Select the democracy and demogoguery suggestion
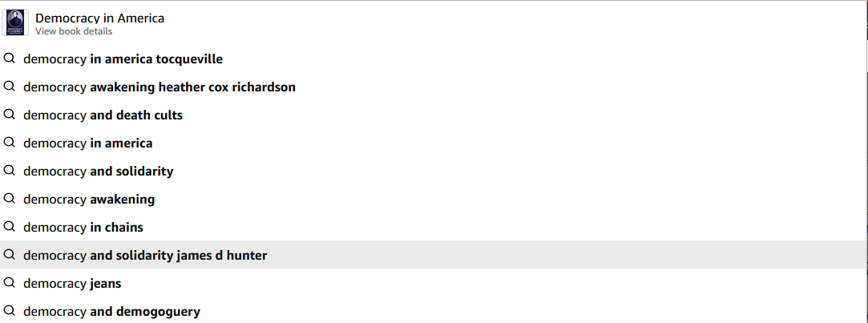868x323 pixels. 434,311
